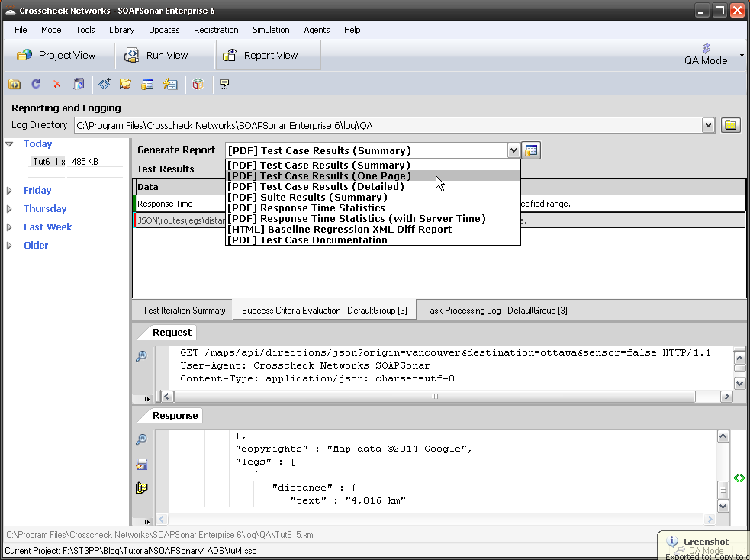Open the File menu
This screenshot has width=750, height=560.
click(x=21, y=30)
